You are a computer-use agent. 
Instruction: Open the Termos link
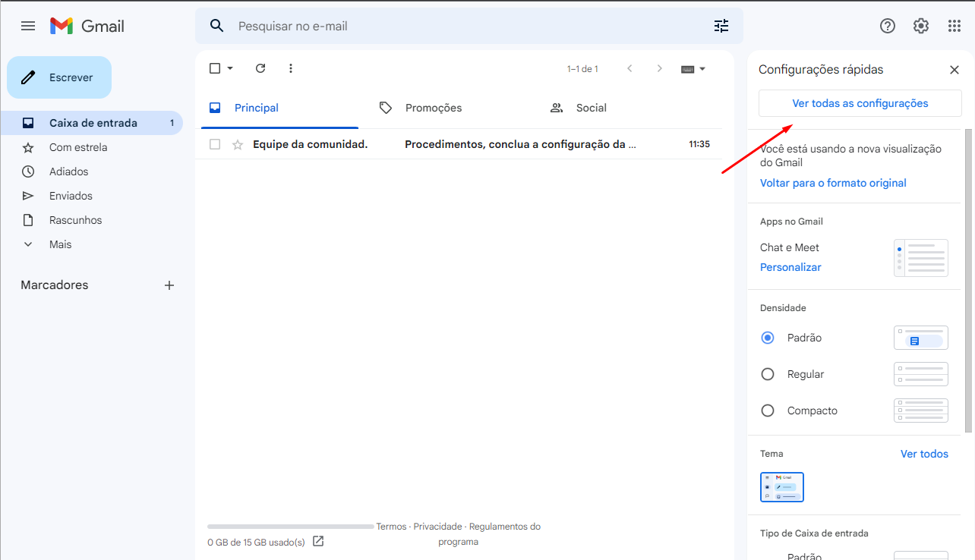pos(391,527)
